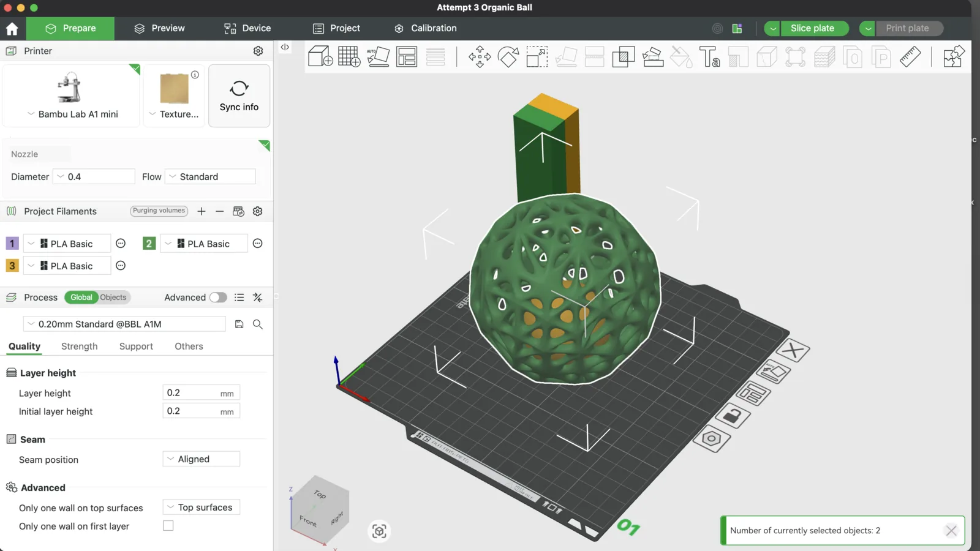The width and height of the screenshot is (980, 551).
Task: Check Only one wall on first layer
Action: (x=168, y=526)
